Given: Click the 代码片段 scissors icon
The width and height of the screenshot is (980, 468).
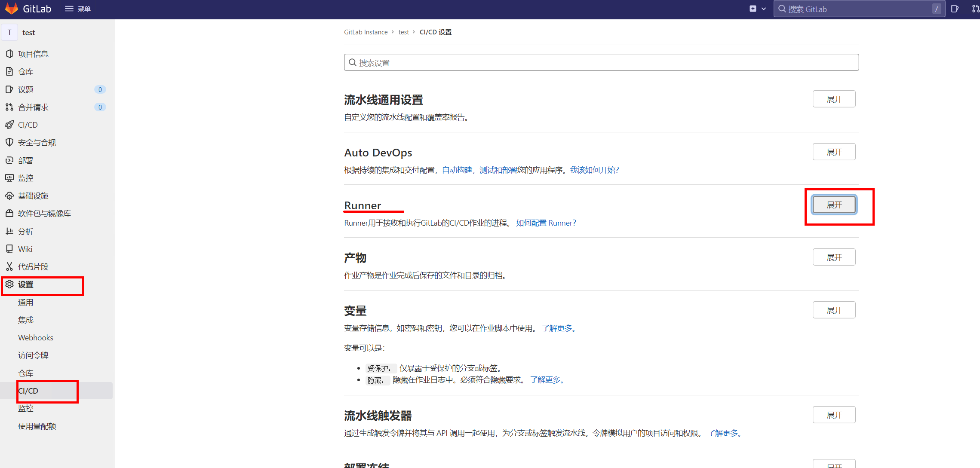Looking at the screenshot, I should pyautogui.click(x=9, y=266).
